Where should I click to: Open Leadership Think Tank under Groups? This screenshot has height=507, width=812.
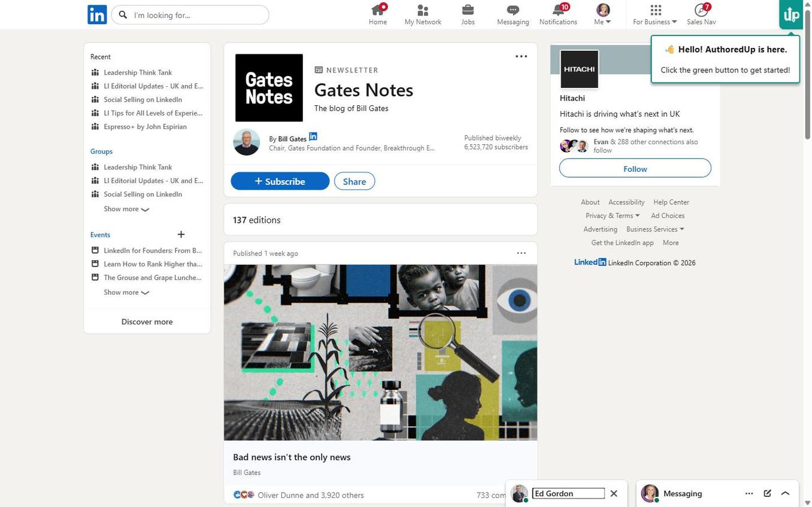[138, 167]
